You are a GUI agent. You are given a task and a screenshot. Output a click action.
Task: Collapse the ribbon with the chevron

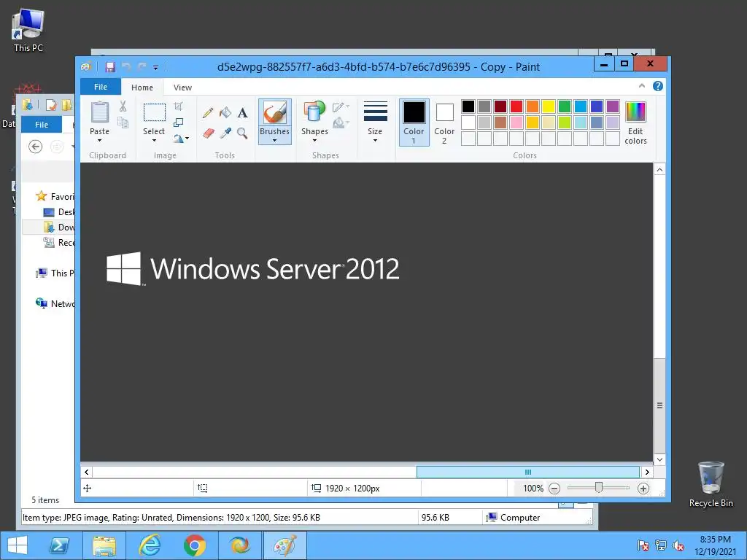(x=642, y=86)
